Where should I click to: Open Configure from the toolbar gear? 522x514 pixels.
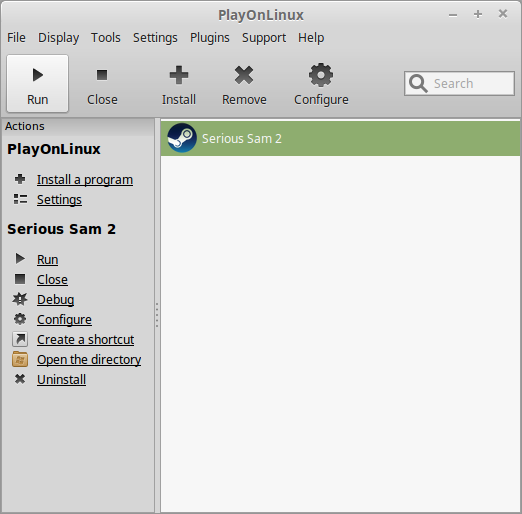coord(321,83)
